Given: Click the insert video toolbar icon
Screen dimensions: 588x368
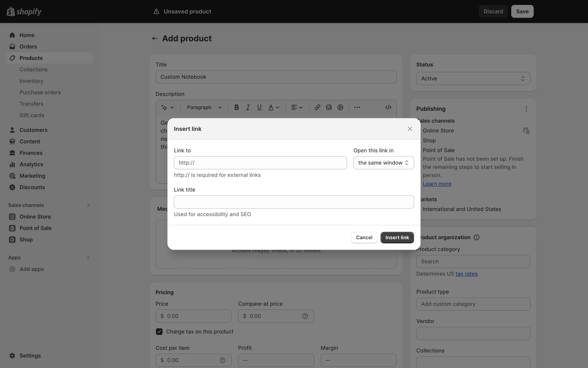Looking at the screenshot, I should pos(340,107).
